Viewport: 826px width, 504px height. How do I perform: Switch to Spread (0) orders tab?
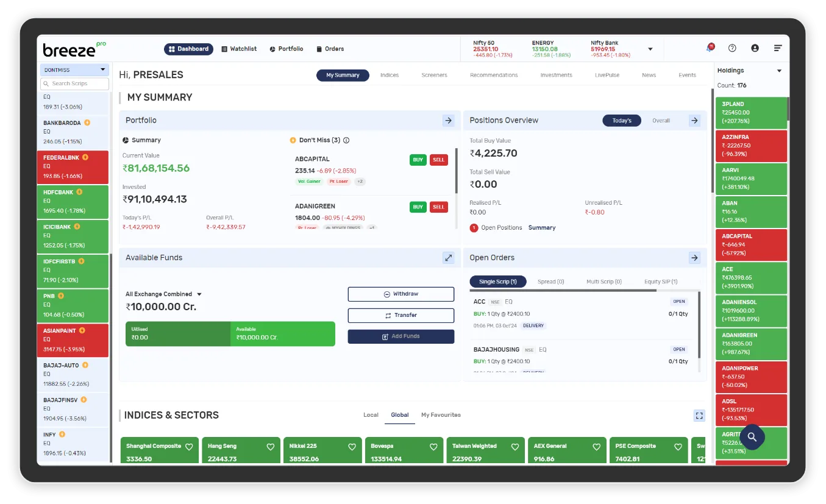pos(550,282)
